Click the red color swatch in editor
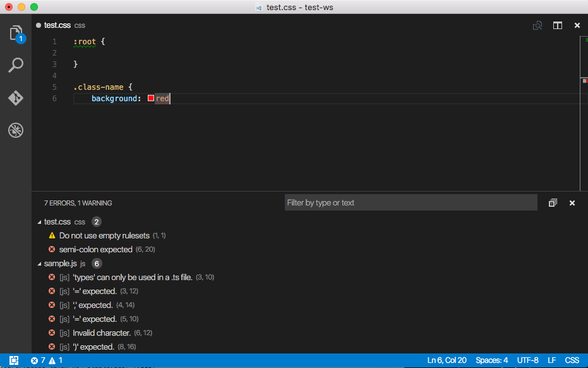The height and width of the screenshot is (368, 588). tap(151, 99)
